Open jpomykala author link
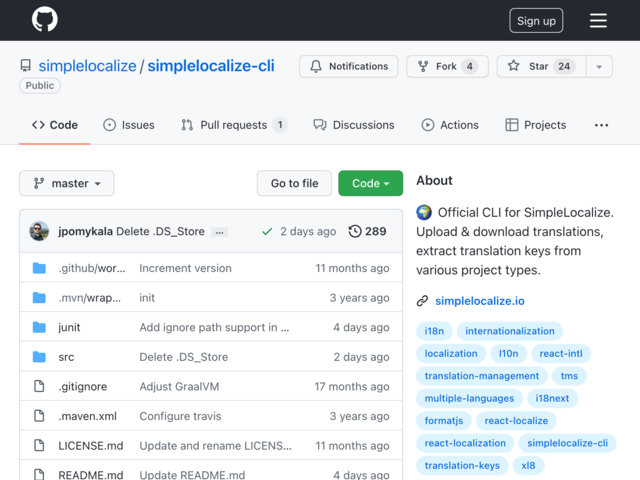Viewport: 640px width, 480px height. 85,231
